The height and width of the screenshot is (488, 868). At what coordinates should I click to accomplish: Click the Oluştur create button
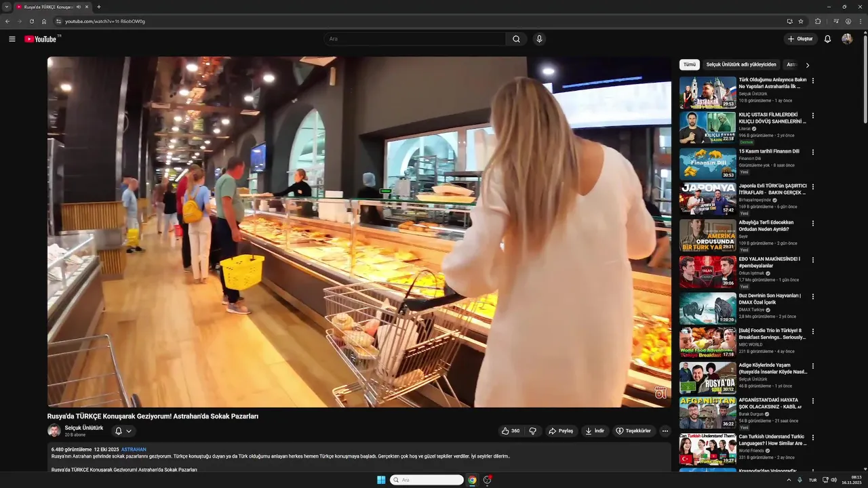coord(800,39)
